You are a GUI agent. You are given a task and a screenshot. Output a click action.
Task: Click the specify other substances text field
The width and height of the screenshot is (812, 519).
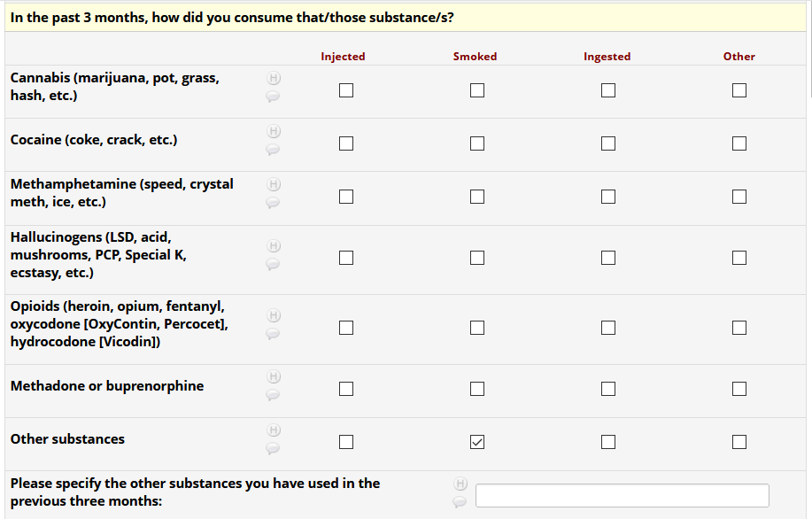point(622,495)
